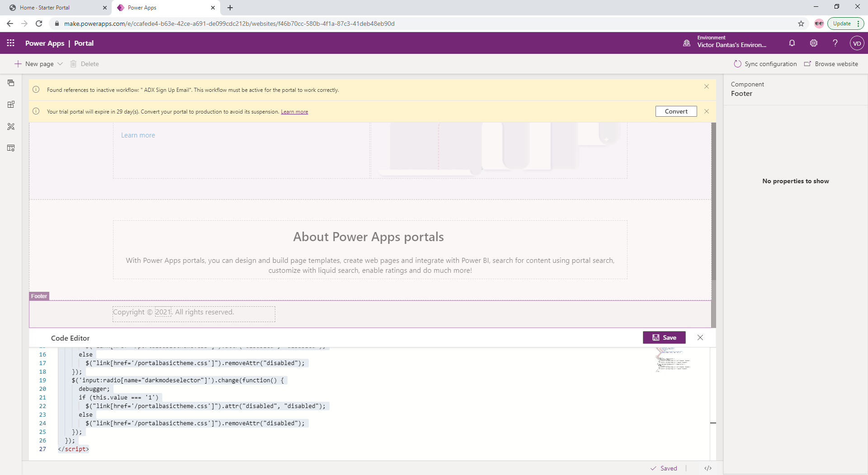
Task: Open the Themes sidebar icon
Action: point(11,126)
